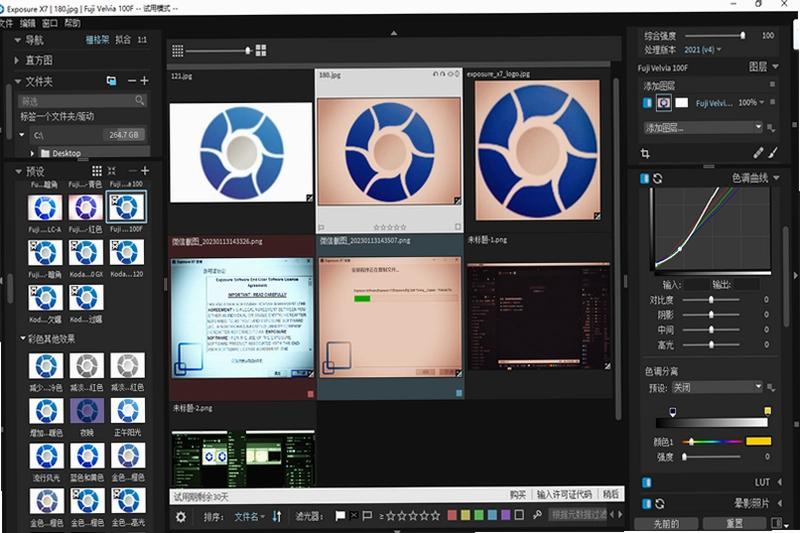Open the 色调分离 预设 dropdown

717,388
